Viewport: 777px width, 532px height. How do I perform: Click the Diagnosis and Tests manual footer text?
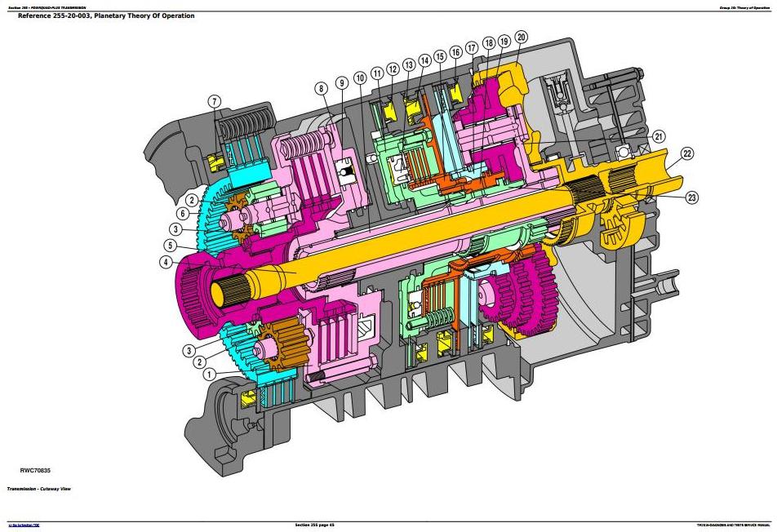[733, 525]
